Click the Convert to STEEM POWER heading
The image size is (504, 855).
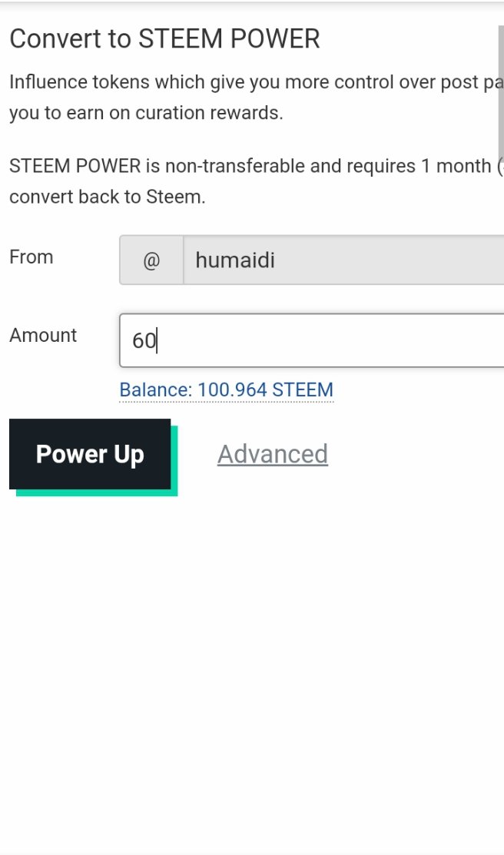tap(164, 39)
